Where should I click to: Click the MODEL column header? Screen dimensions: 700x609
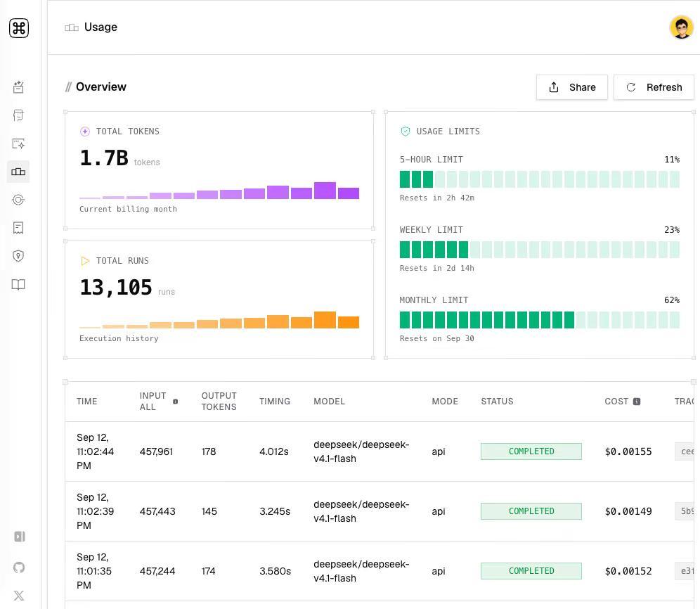(329, 402)
